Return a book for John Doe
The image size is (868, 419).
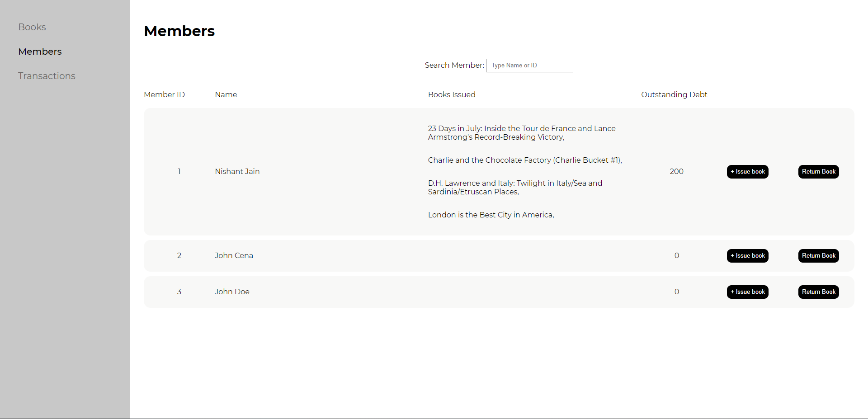coord(818,292)
